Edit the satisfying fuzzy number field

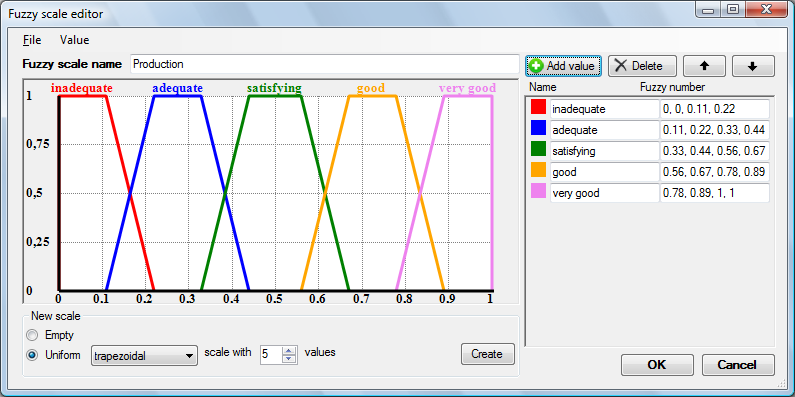(715, 151)
